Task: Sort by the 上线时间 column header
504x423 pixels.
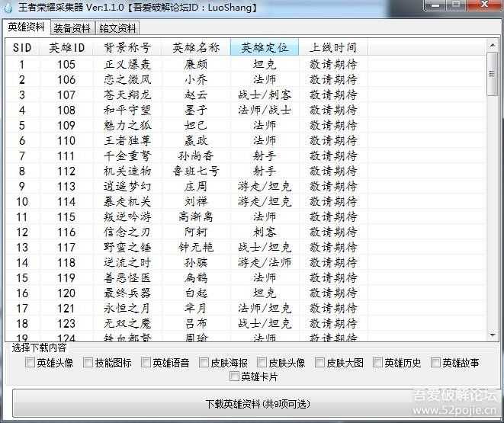Action: (x=333, y=48)
